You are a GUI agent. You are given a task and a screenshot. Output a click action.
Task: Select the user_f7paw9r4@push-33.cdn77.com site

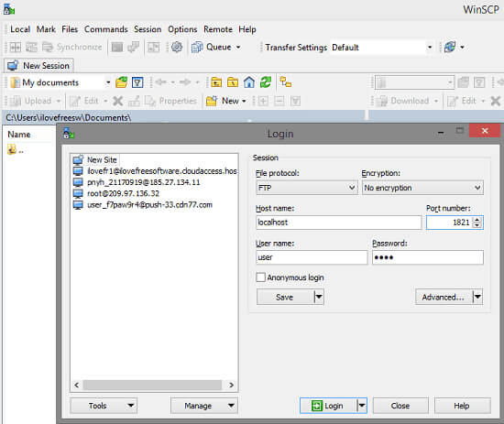(143, 204)
